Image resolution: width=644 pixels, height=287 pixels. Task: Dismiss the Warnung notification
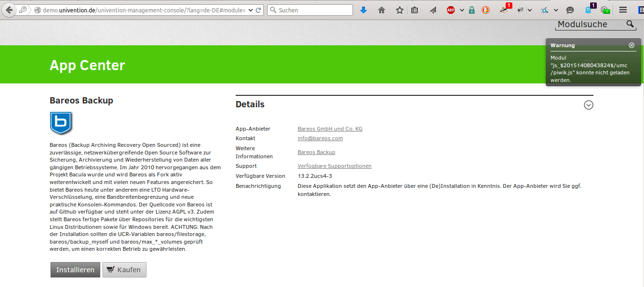[x=632, y=45]
